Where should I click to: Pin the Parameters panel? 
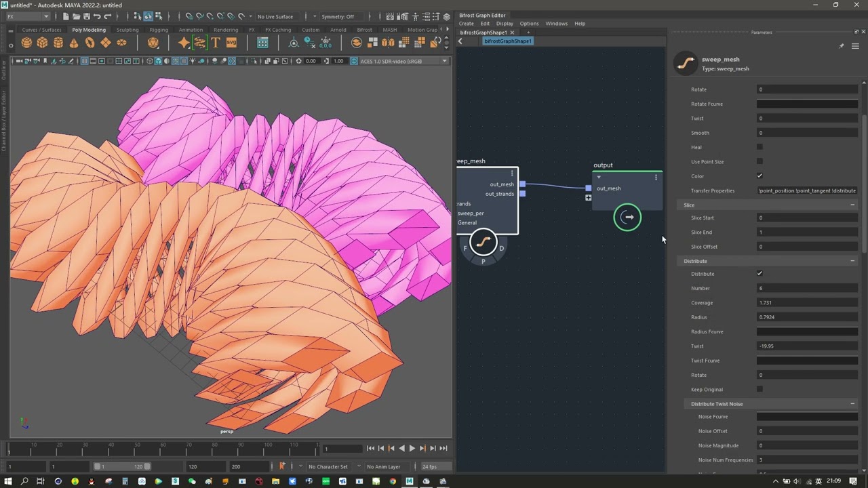point(842,46)
